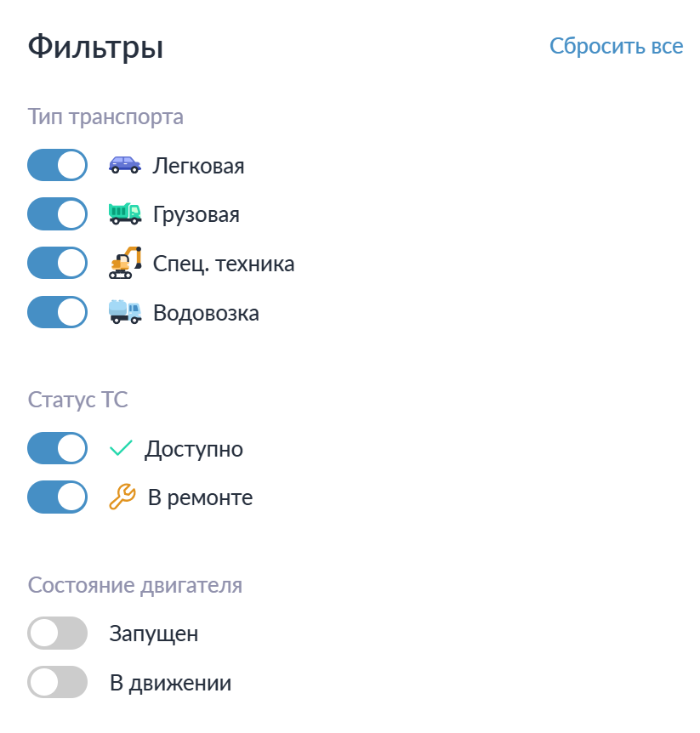Image resolution: width=700 pixels, height=733 pixels.
Task: Click the Легковая text label
Action: (198, 166)
